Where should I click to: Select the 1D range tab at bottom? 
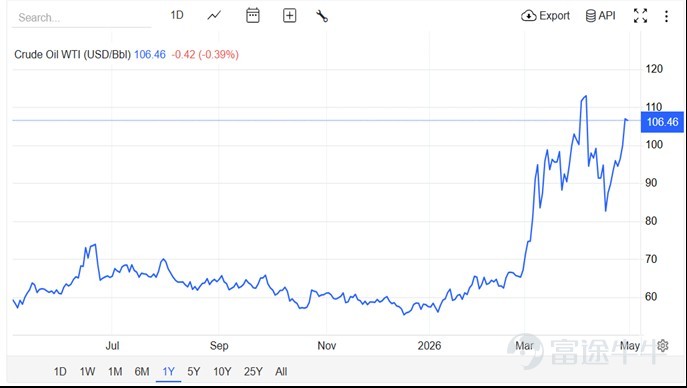click(x=60, y=372)
